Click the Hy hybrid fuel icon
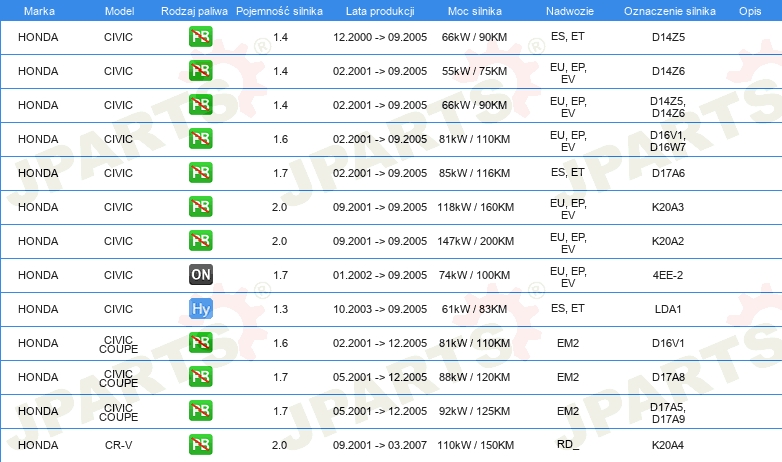Screen dimensions: 782x462 200,308
